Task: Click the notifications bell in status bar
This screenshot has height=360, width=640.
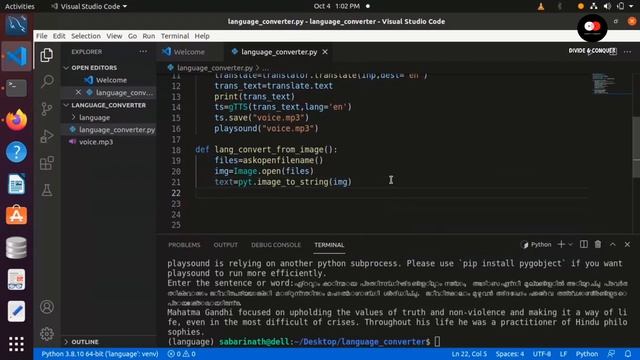Action: click(x=627, y=353)
